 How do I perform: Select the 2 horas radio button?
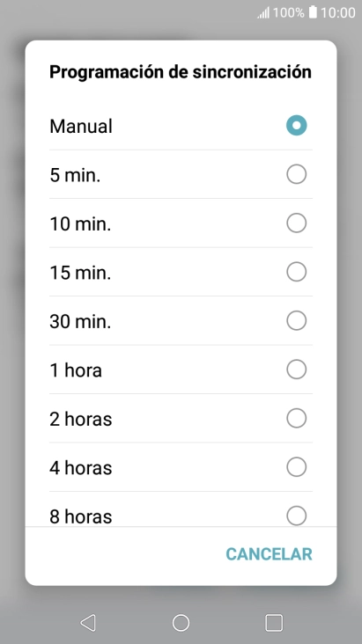click(297, 418)
